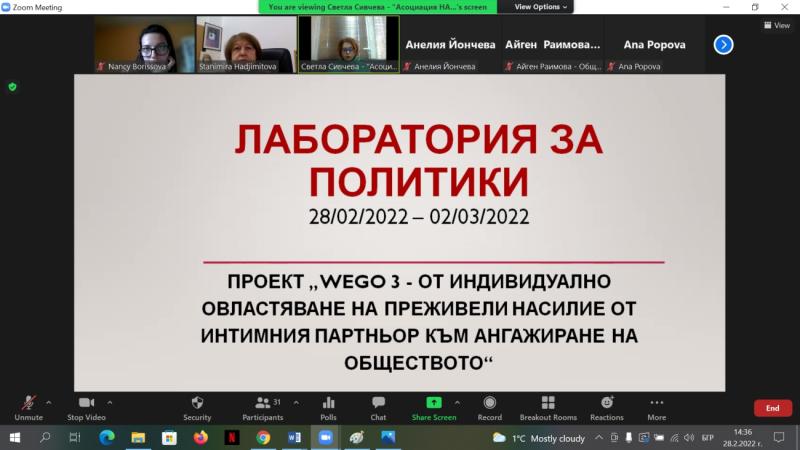Screen dimensions: 800x450
Task: Open the Participants panel
Action: 263,403
